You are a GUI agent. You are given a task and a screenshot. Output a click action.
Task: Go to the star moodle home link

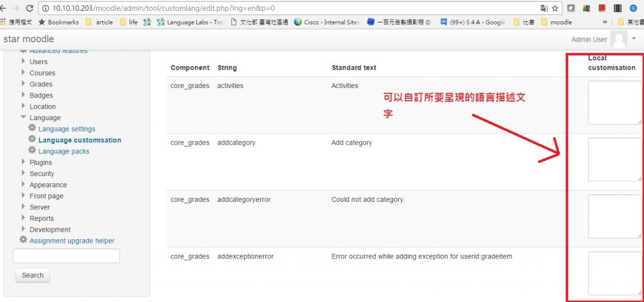28,40
